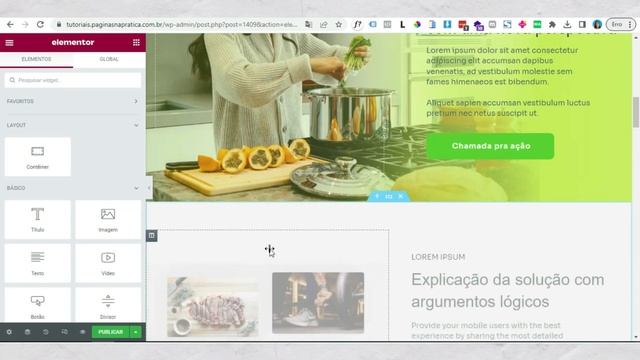Select paragraph starting Lorem ipsum dolor
The height and width of the screenshot is (360, 640).
point(502,66)
